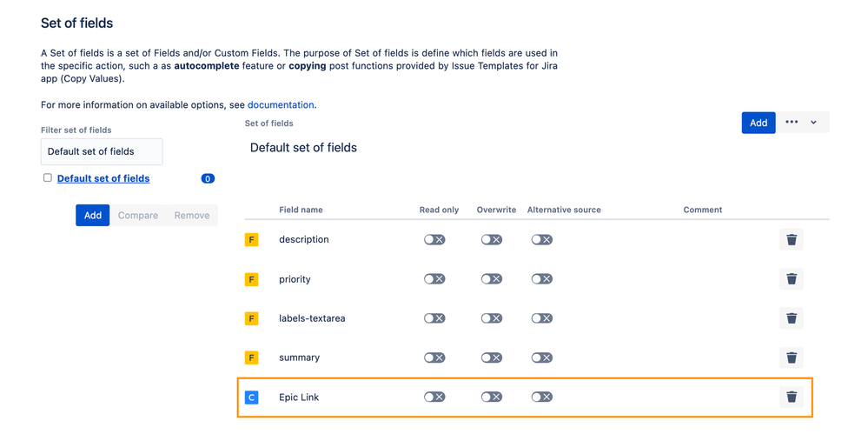Screen dimensions: 868x441
Task: Click the trash icon for summary
Action: [791, 357]
